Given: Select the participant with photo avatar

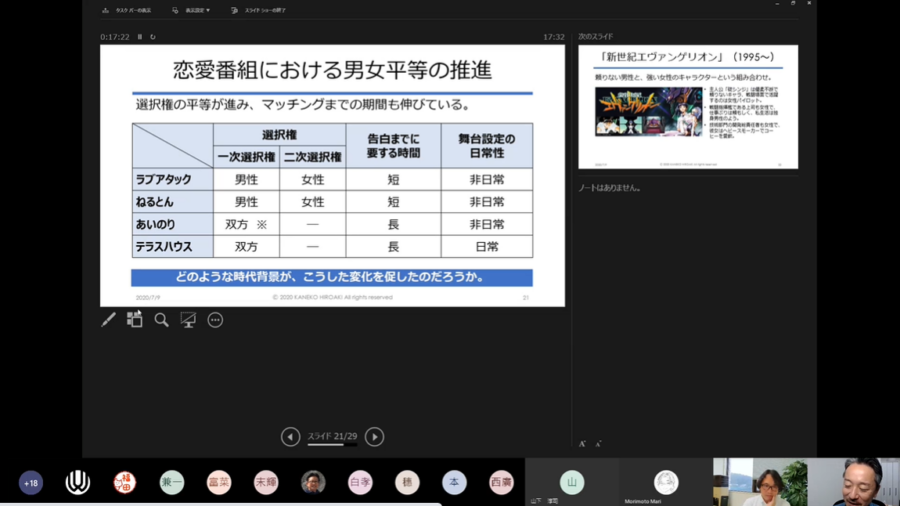Looking at the screenshot, I should (x=313, y=482).
